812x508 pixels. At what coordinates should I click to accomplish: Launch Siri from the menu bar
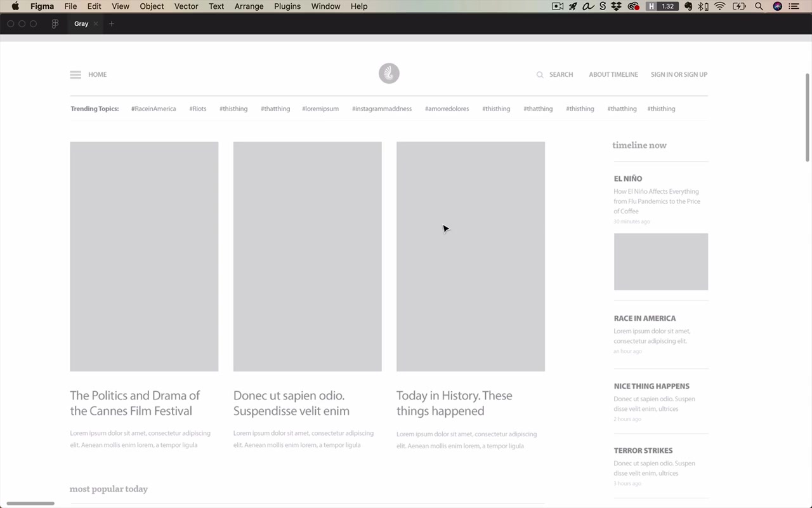pos(777,6)
